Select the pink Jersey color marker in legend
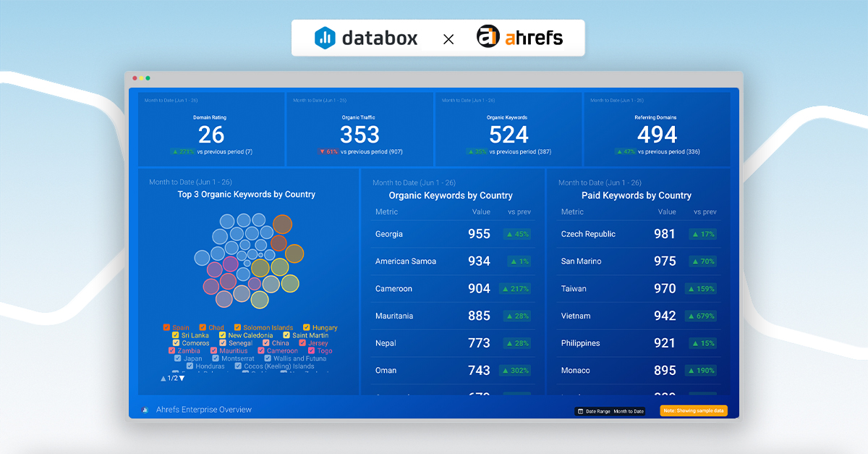Screen dimensions: 868x454 click(x=302, y=342)
